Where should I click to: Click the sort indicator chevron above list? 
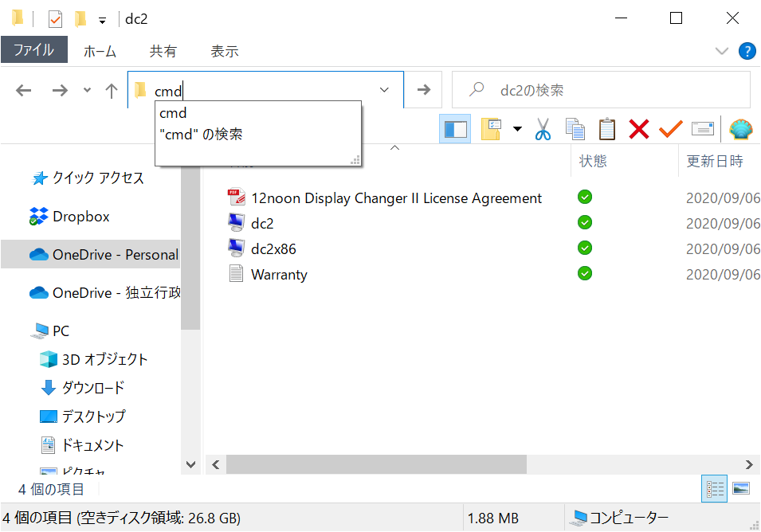click(395, 147)
